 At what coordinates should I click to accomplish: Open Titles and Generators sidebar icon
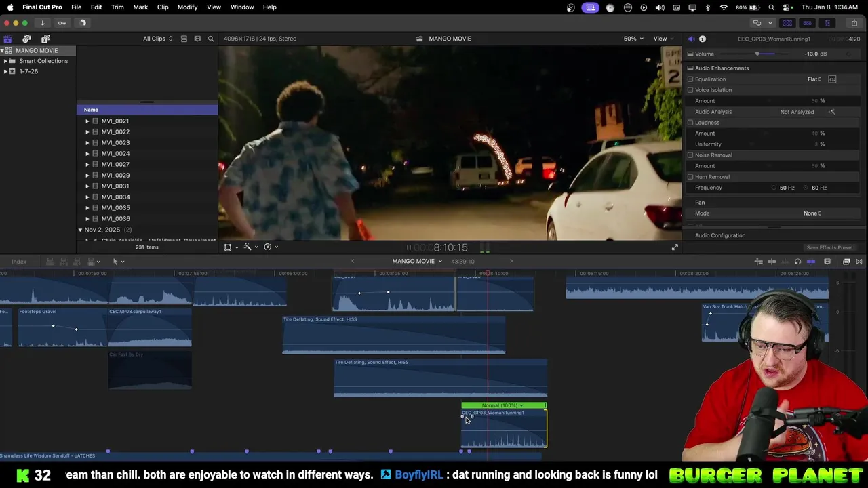point(45,39)
